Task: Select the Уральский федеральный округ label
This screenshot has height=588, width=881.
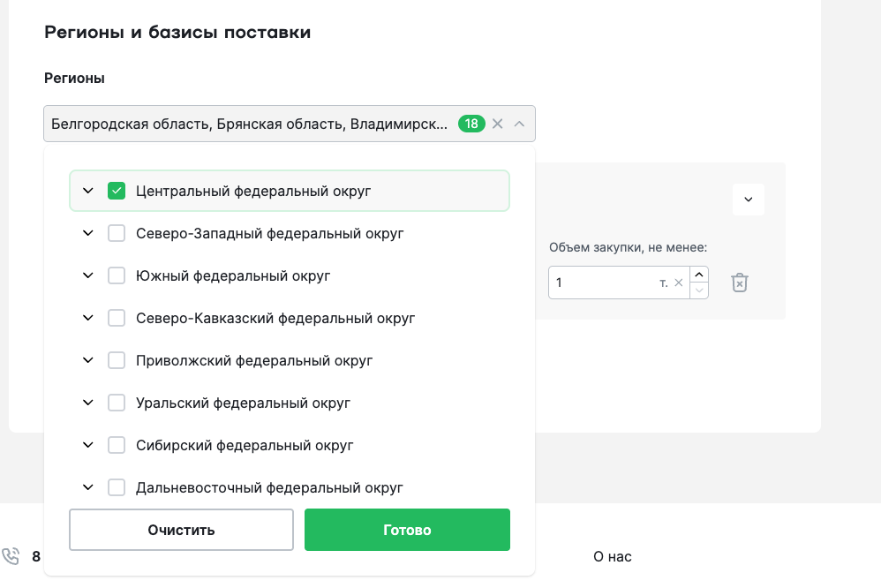Action: (x=244, y=403)
